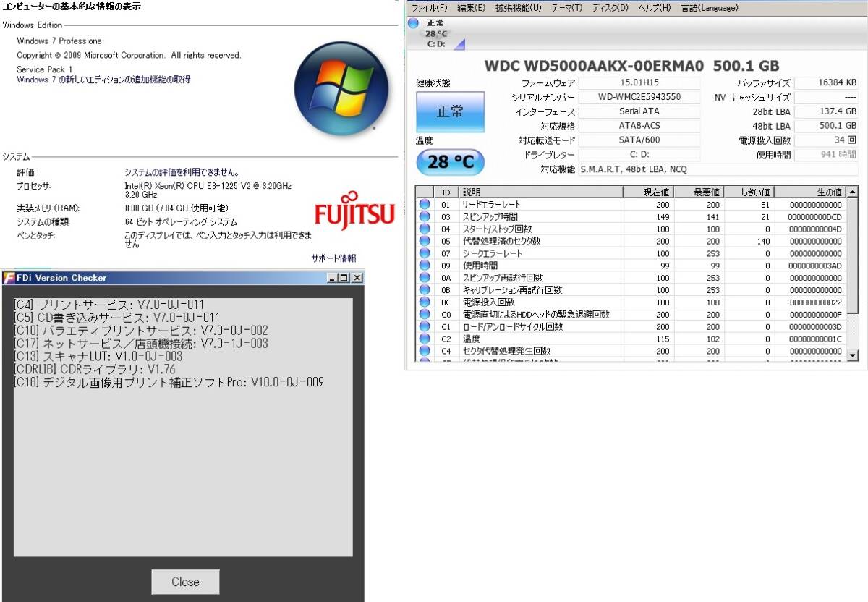Click the blue 正常 health status button
Viewport: 868px width, 602px height.
tap(450, 111)
